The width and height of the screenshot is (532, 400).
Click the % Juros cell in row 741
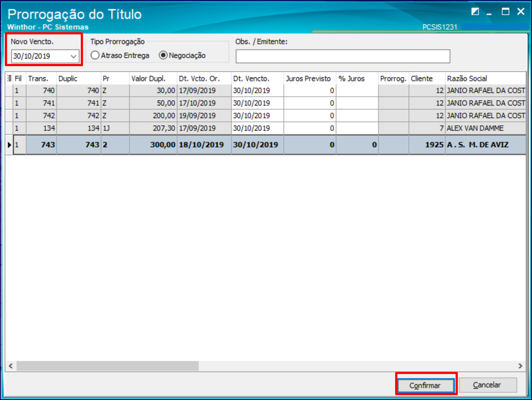357,103
